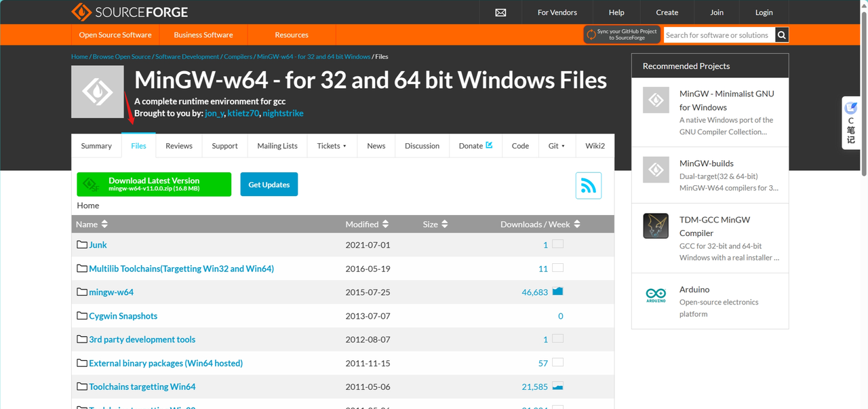Open the Reviews tab
This screenshot has height=409, width=868.
click(x=179, y=146)
